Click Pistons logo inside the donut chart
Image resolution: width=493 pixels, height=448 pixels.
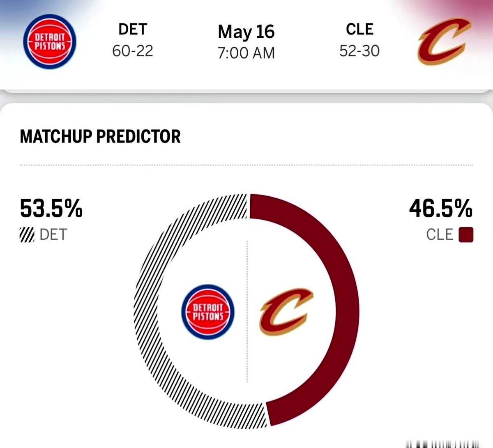208,312
